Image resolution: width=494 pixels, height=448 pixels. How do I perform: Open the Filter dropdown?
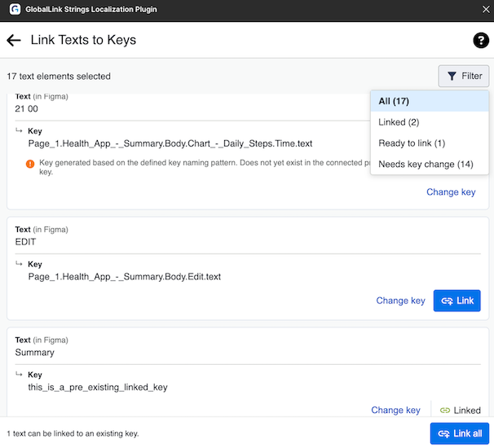464,77
